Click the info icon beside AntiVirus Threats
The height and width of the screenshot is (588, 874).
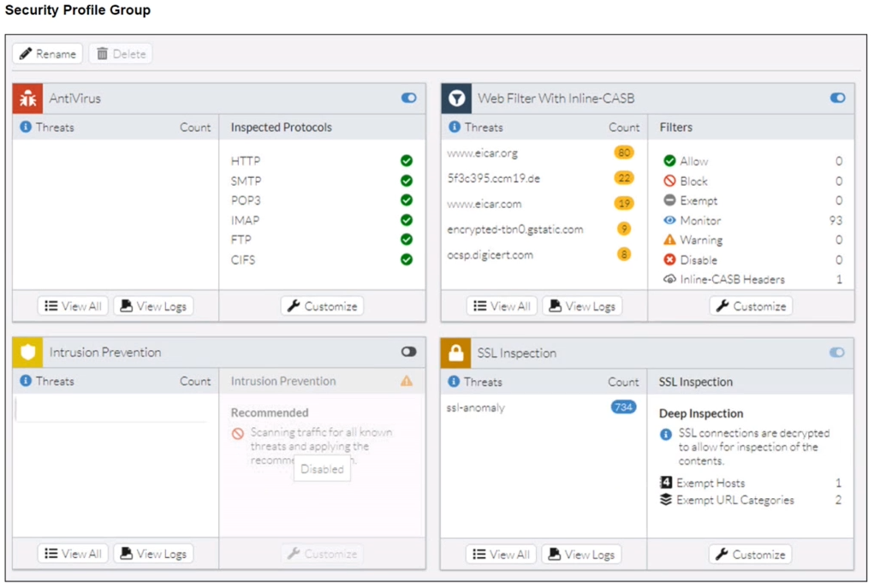pos(26,128)
